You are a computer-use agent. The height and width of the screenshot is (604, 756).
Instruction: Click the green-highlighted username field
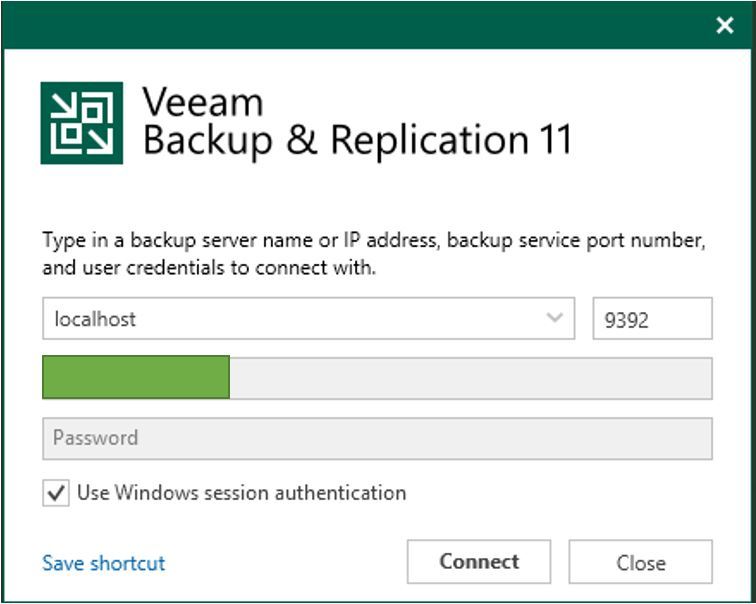[x=136, y=378]
